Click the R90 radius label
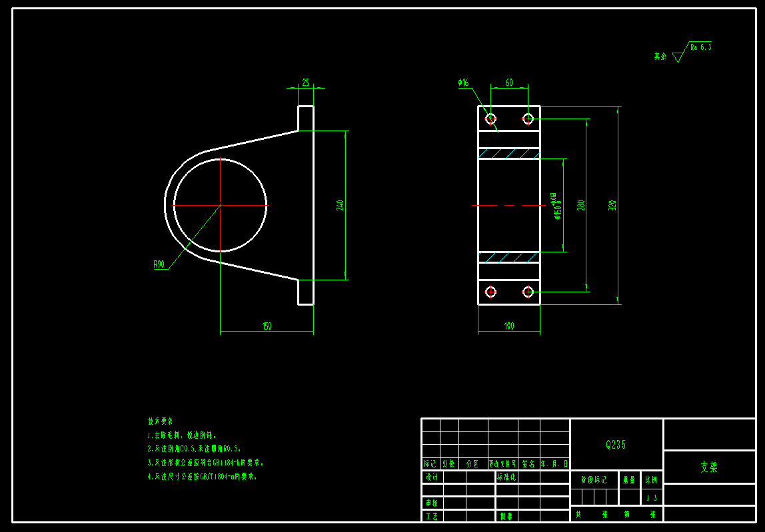This screenshot has width=765, height=532. (x=159, y=264)
